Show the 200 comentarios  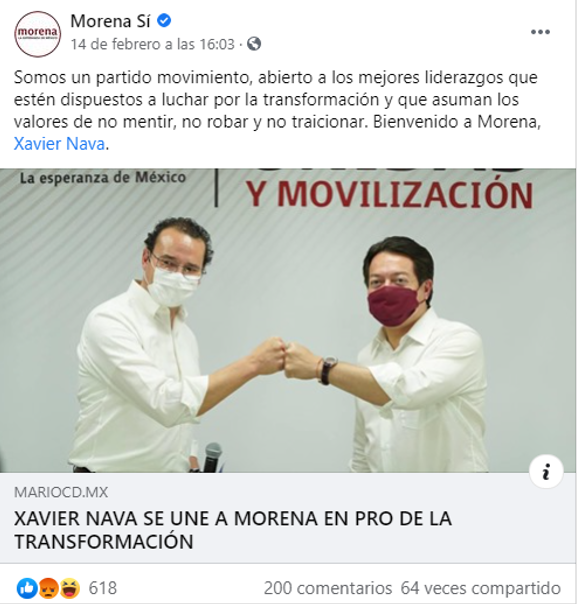(328, 588)
